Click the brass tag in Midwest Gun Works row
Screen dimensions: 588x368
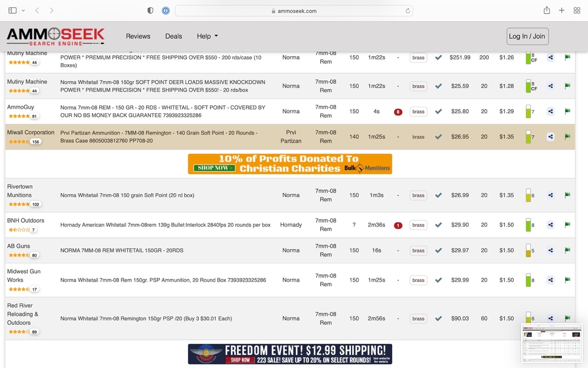(418, 280)
